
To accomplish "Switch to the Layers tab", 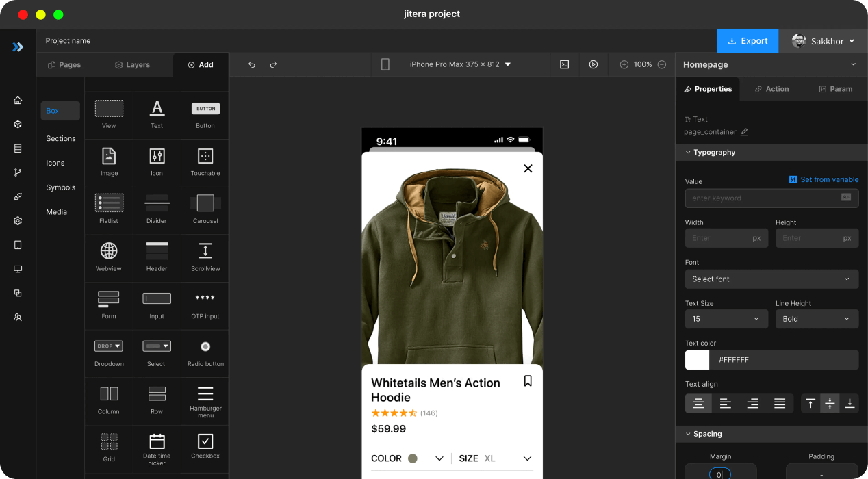I will [132, 65].
